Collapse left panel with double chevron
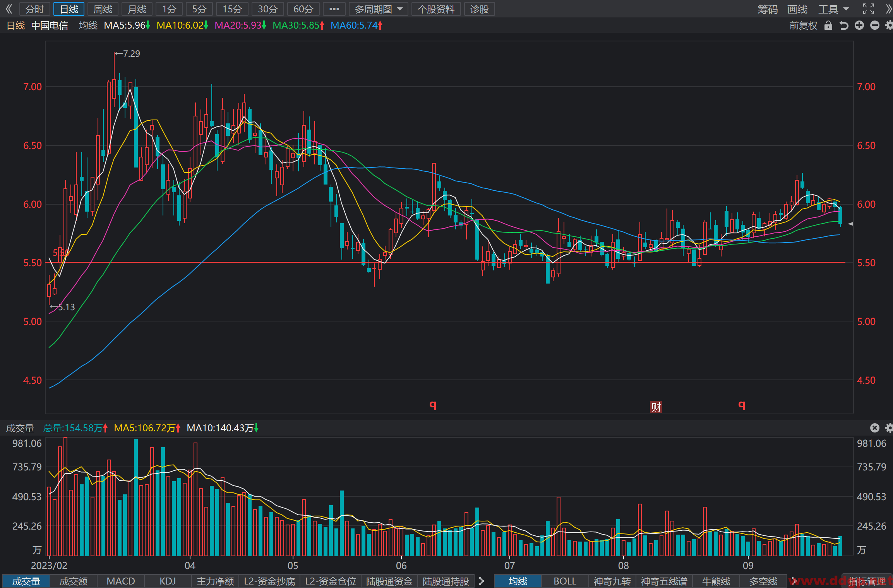Screen dimensions: 893x588 click(9, 9)
